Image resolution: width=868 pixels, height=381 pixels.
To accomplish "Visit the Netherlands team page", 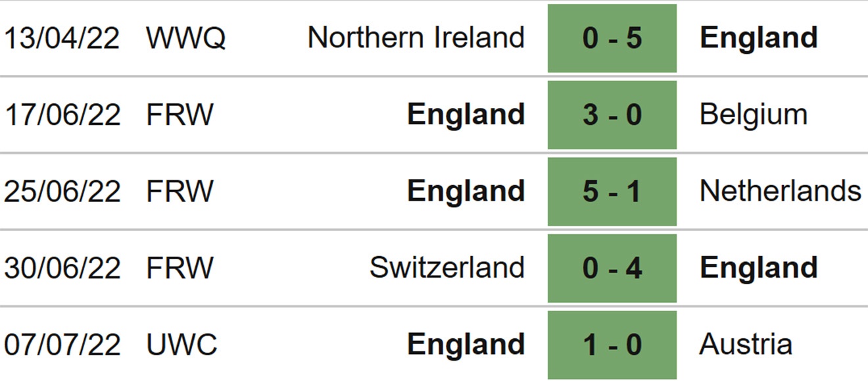I will point(781,191).
